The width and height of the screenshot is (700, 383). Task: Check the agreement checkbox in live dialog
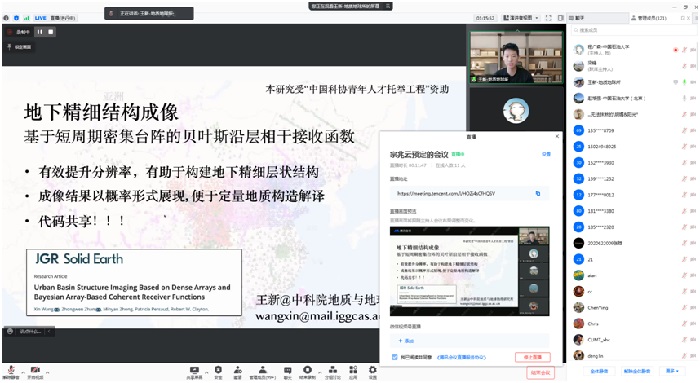(x=394, y=357)
